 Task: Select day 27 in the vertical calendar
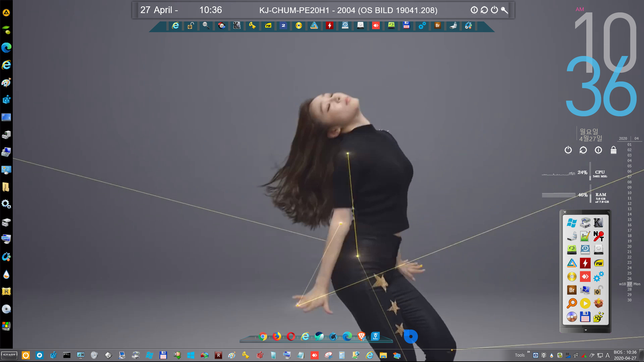coord(629,284)
